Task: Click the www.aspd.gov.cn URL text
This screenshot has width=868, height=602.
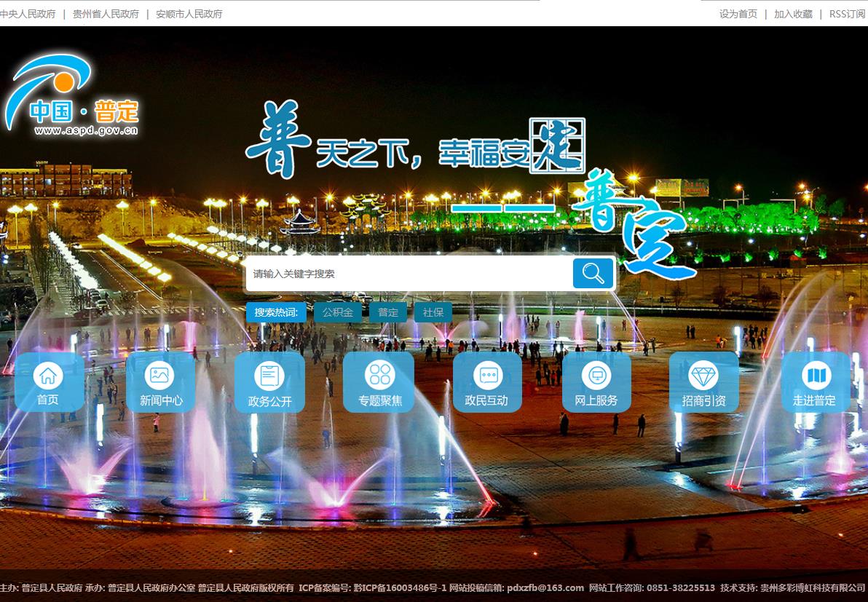Action: (x=86, y=130)
